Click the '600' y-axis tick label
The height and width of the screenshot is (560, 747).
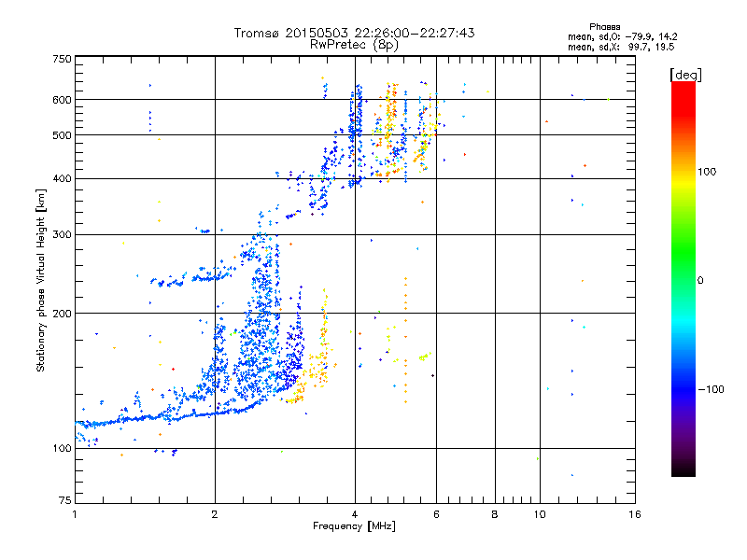pyautogui.click(x=62, y=100)
